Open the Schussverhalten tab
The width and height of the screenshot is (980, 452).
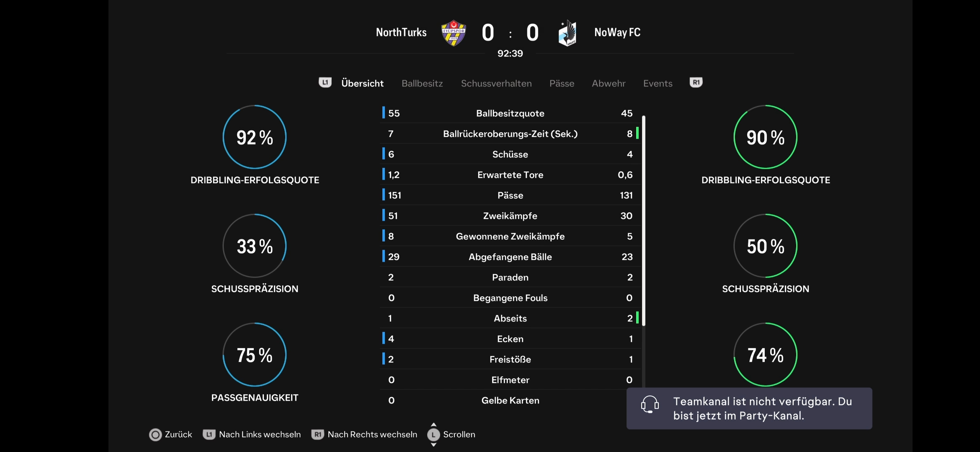[x=496, y=83]
